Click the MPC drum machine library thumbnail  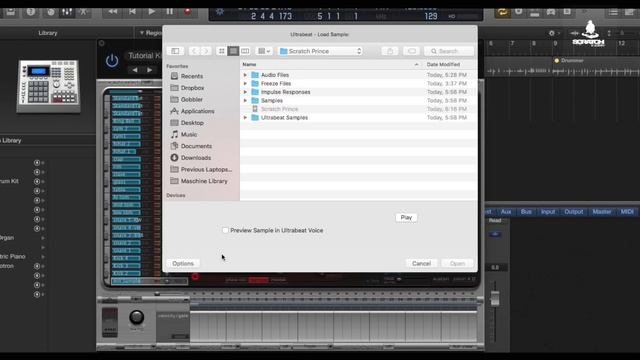[48, 86]
